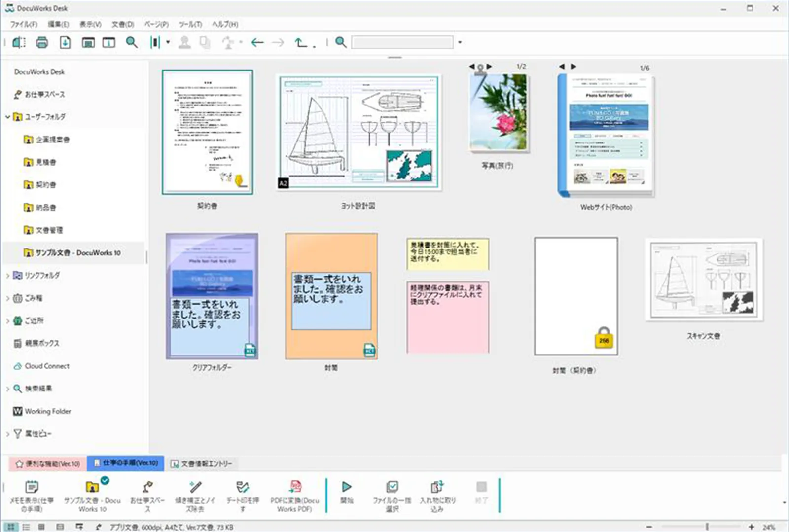This screenshot has width=789, height=532.
Task: Show previous page of Webサイト(Photo) thumbnail
Action: tap(562, 66)
